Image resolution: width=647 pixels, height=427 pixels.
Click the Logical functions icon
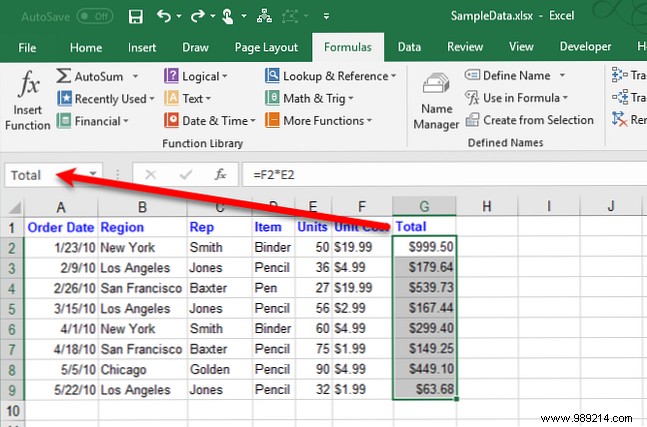tap(171, 76)
